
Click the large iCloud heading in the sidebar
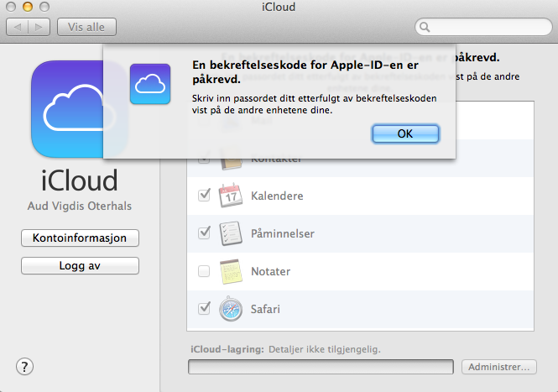coord(80,180)
